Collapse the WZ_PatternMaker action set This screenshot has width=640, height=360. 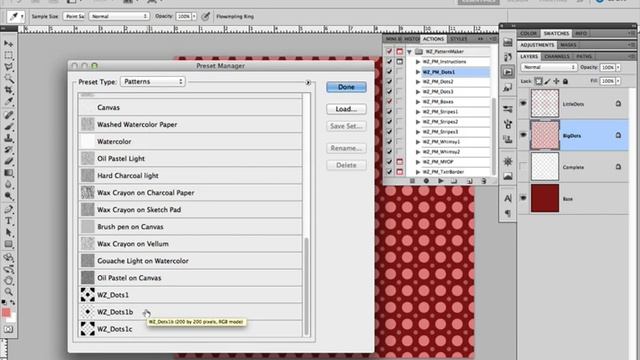pos(409,52)
